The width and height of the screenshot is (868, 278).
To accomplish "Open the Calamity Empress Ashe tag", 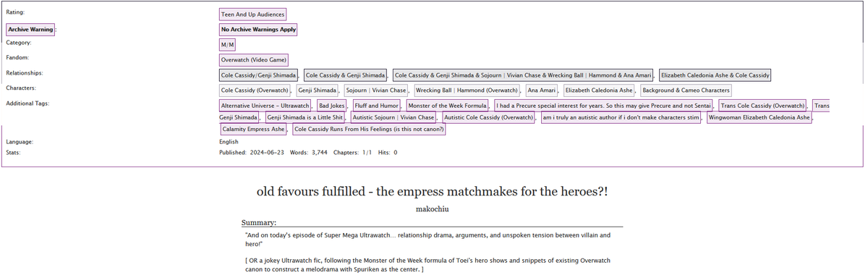I will [x=253, y=129].
